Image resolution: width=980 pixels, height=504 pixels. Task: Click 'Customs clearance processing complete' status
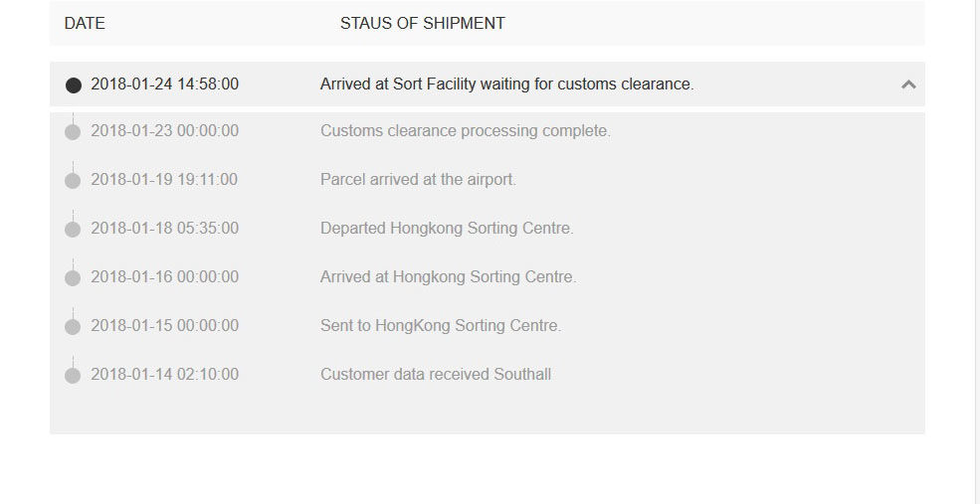(465, 131)
